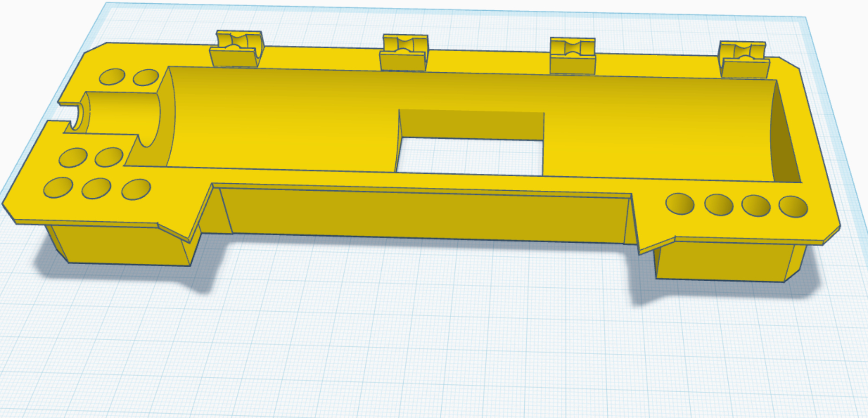Click the last hole in the right-side row of four
The image size is (868, 418).
point(793,207)
